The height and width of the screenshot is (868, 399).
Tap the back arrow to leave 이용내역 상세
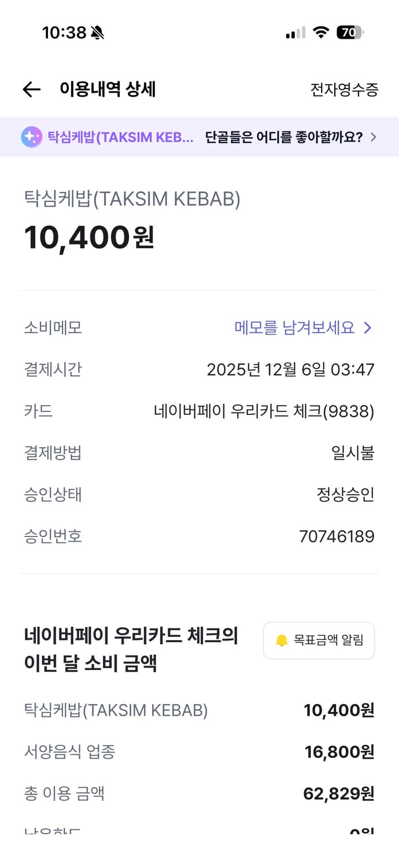(32, 89)
